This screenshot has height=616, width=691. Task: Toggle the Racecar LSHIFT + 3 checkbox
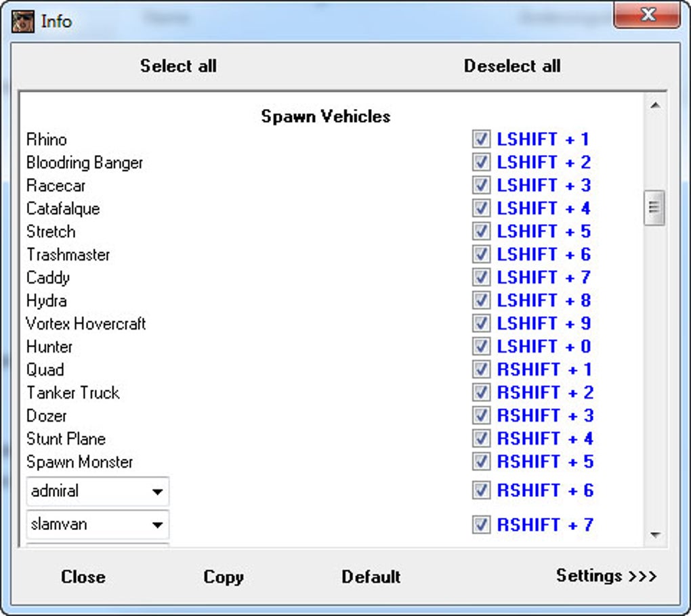coord(481,185)
